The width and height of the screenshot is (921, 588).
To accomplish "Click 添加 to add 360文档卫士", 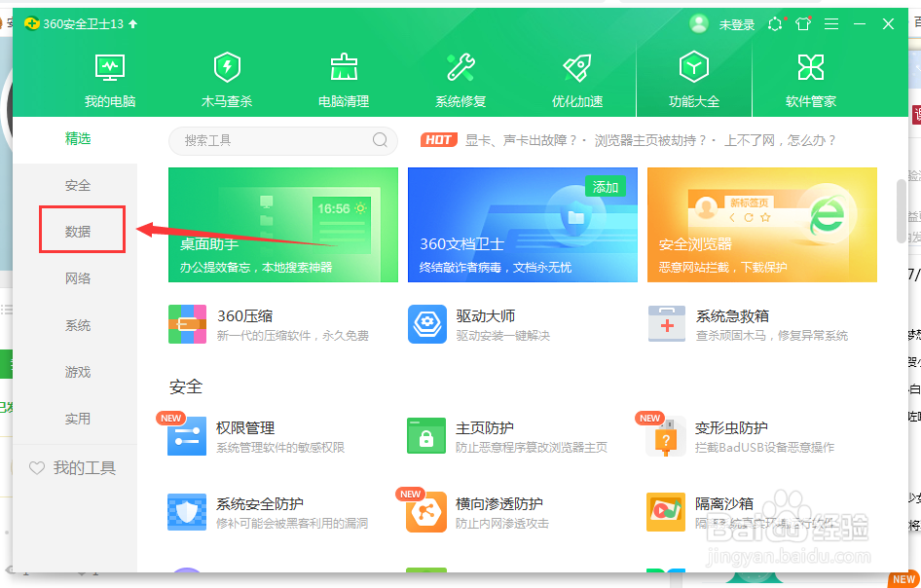I will 606,186.
